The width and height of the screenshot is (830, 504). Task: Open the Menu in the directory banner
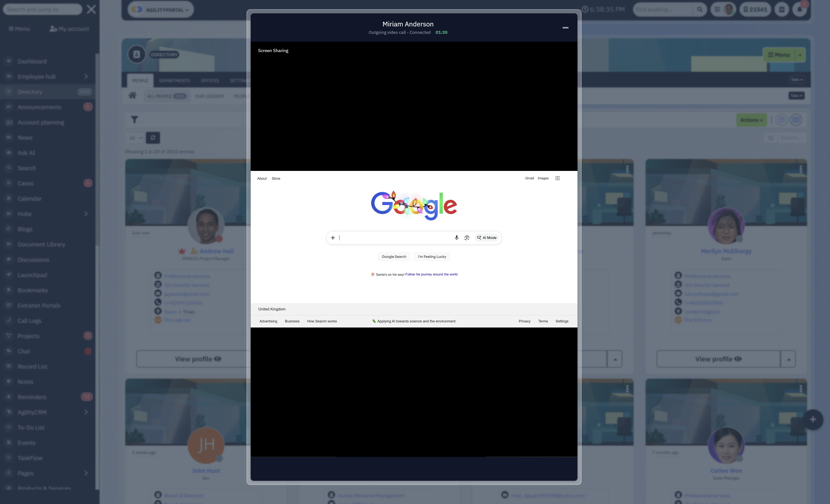(779, 55)
